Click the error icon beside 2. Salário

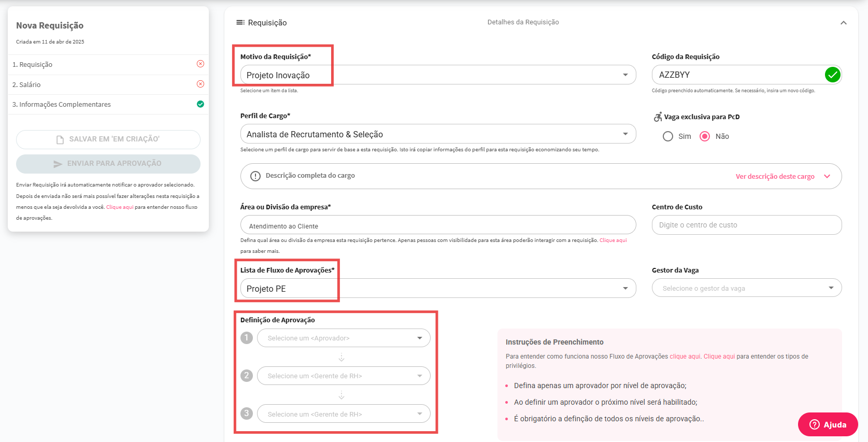[x=201, y=84]
